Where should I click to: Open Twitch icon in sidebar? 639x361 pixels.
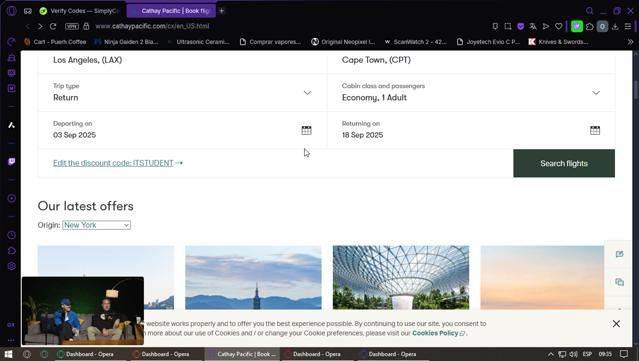(x=11, y=161)
